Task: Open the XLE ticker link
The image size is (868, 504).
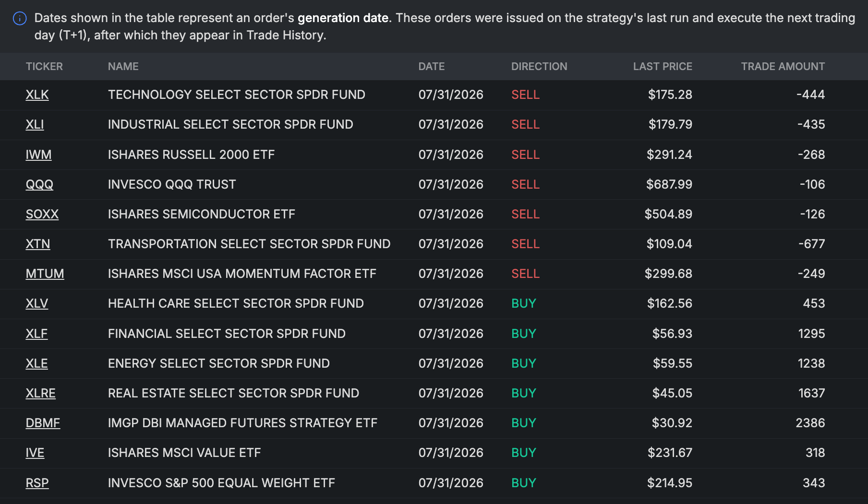Action: (36, 363)
